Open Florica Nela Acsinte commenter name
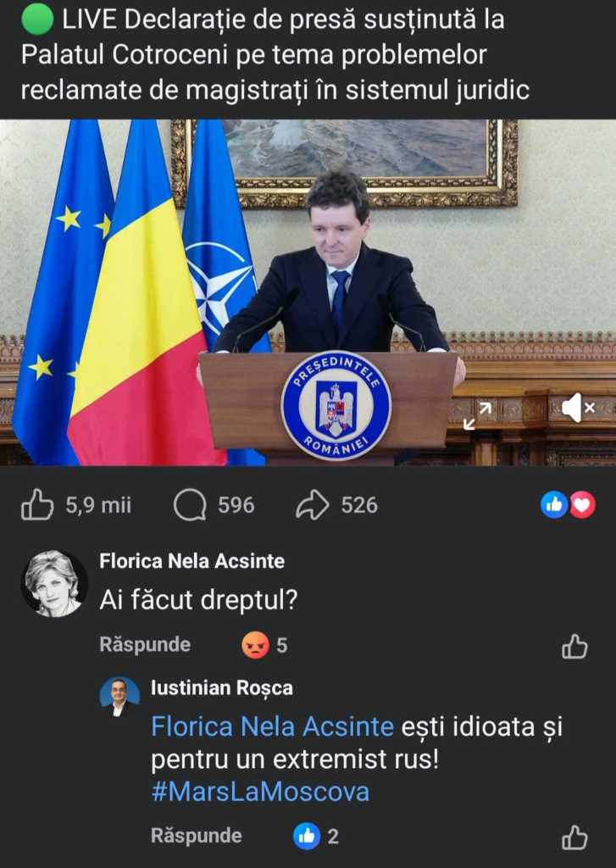The image size is (616, 868). pos(192,561)
